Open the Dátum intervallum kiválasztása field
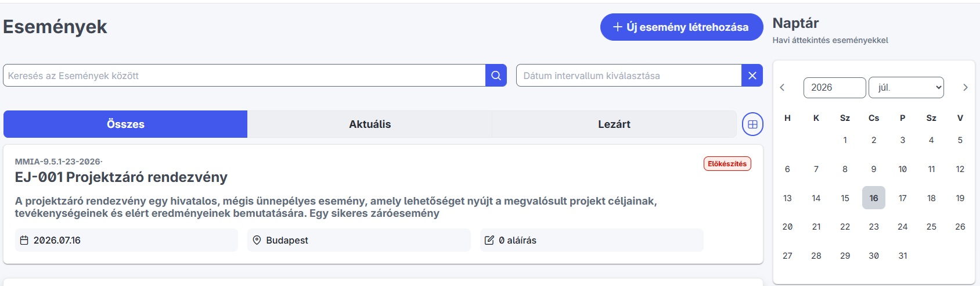 tap(629, 76)
